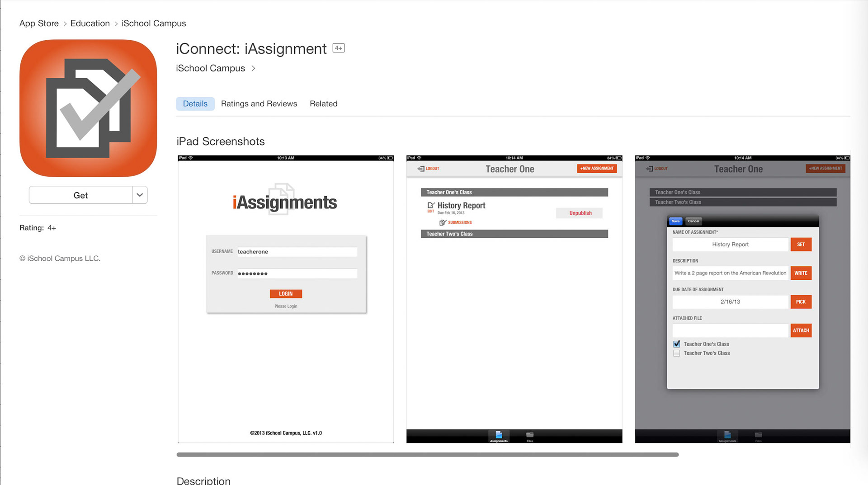Screen dimensions: 868x485
Task: Click the iConnect: iAssignment app title
Action: pos(251,49)
